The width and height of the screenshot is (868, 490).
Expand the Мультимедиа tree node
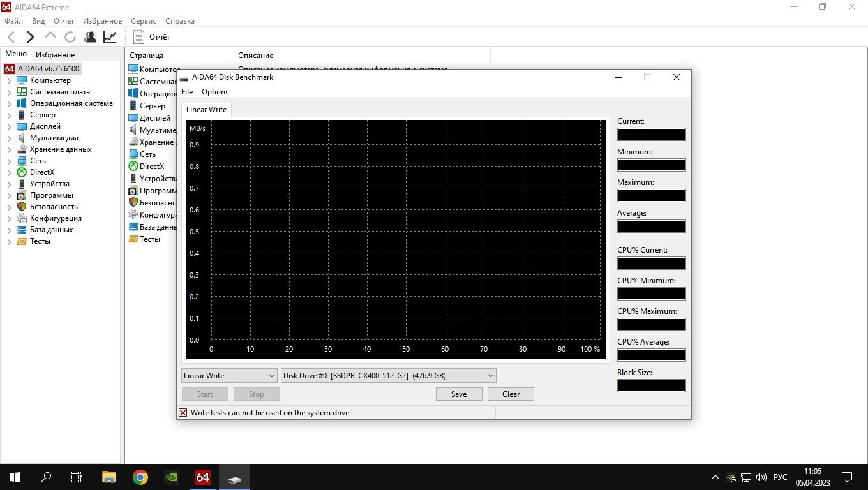coord(9,138)
